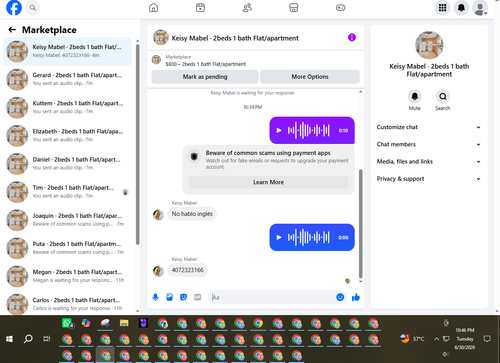
Task: Record a voice clip with microphone icon
Action: pos(155,297)
